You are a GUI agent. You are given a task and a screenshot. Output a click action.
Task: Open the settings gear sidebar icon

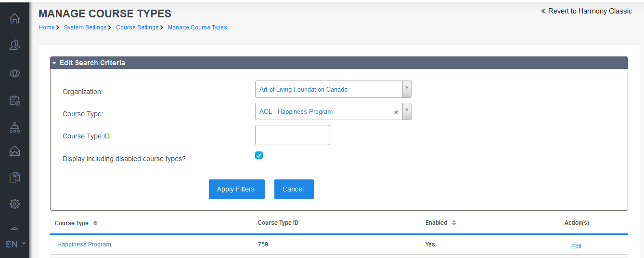[14, 204]
